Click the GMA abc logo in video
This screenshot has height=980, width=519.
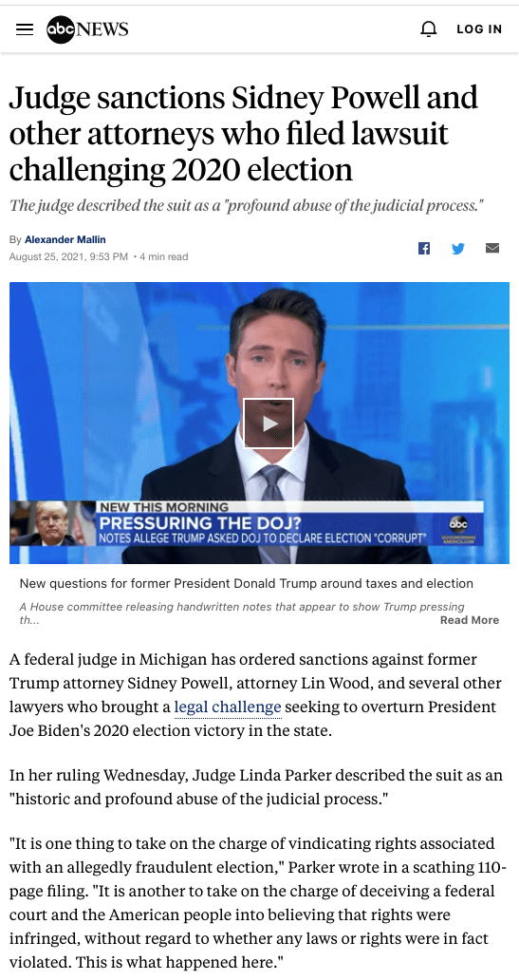point(458,529)
